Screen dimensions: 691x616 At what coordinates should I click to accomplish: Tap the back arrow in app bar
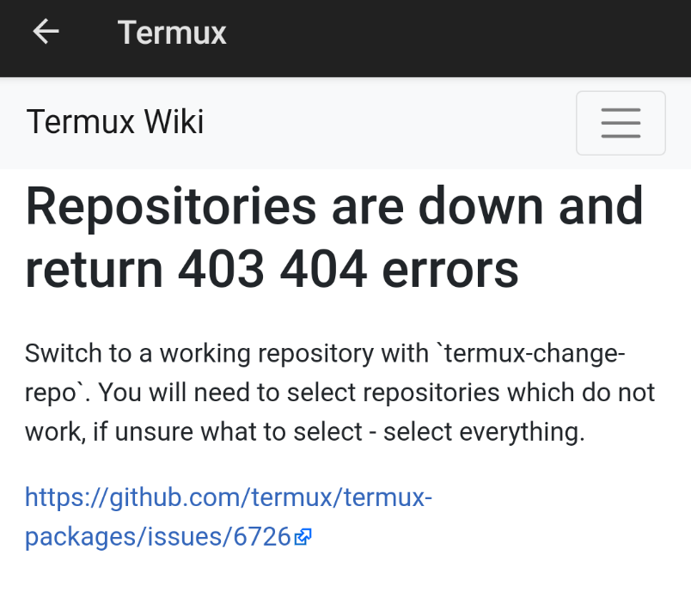[46, 32]
